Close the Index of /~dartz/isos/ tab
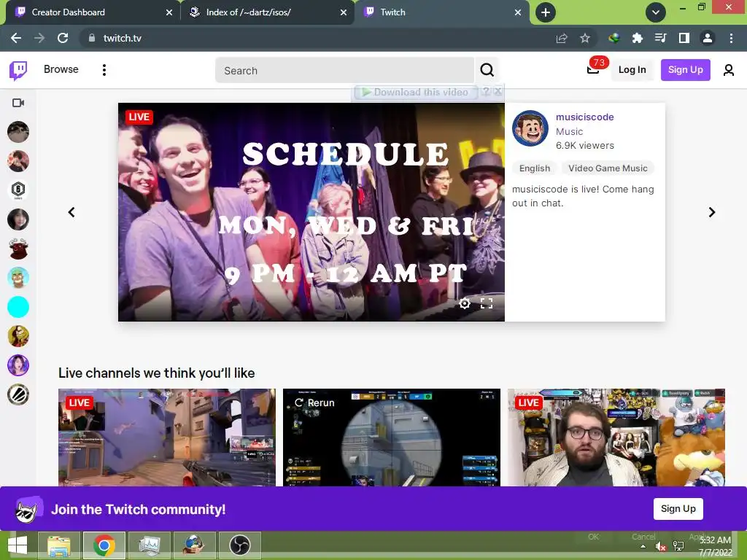 pos(344,12)
